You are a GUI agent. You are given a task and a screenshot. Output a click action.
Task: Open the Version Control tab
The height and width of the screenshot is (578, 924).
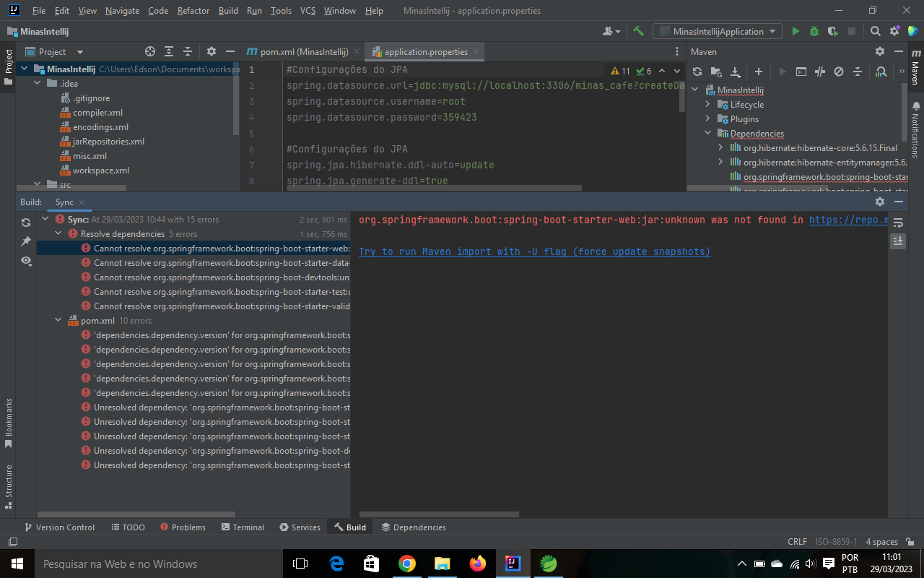(x=59, y=527)
